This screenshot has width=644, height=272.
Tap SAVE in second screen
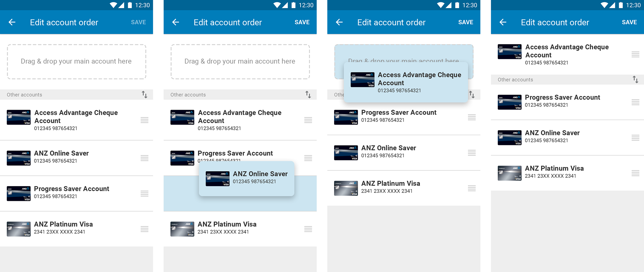pos(302,22)
